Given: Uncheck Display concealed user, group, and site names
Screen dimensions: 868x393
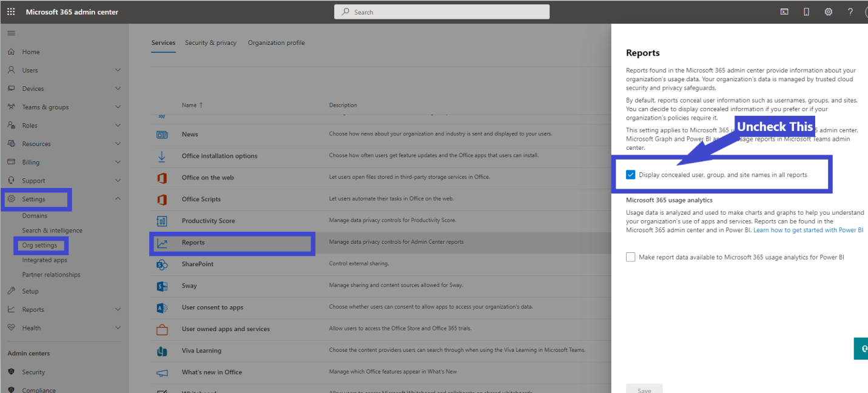Looking at the screenshot, I should (x=631, y=174).
